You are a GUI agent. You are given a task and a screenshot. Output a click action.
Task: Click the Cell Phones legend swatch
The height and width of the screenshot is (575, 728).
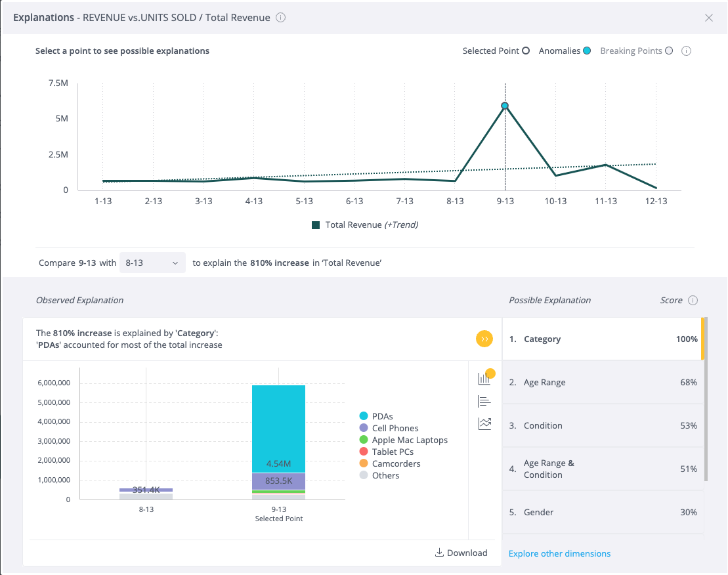[364, 428]
